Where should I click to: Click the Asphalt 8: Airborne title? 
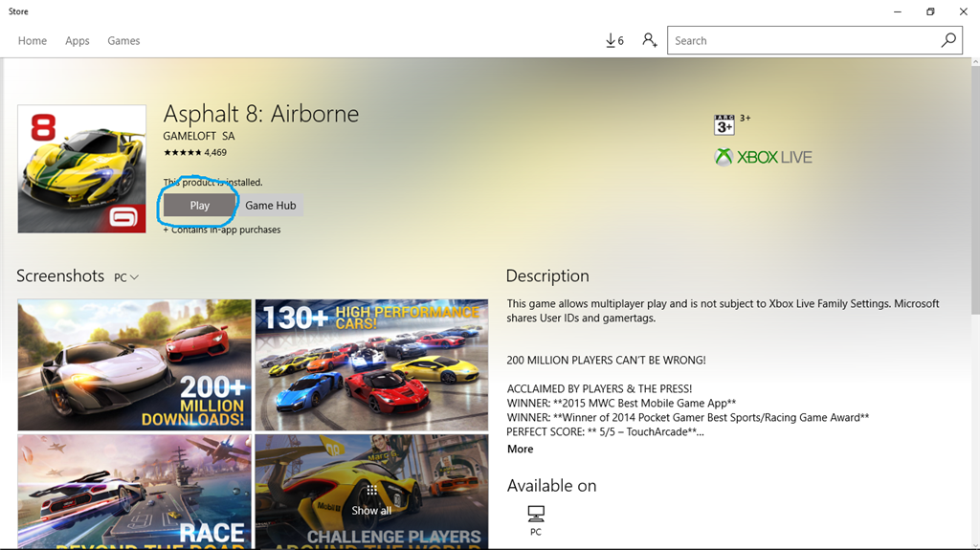click(261, 114)
